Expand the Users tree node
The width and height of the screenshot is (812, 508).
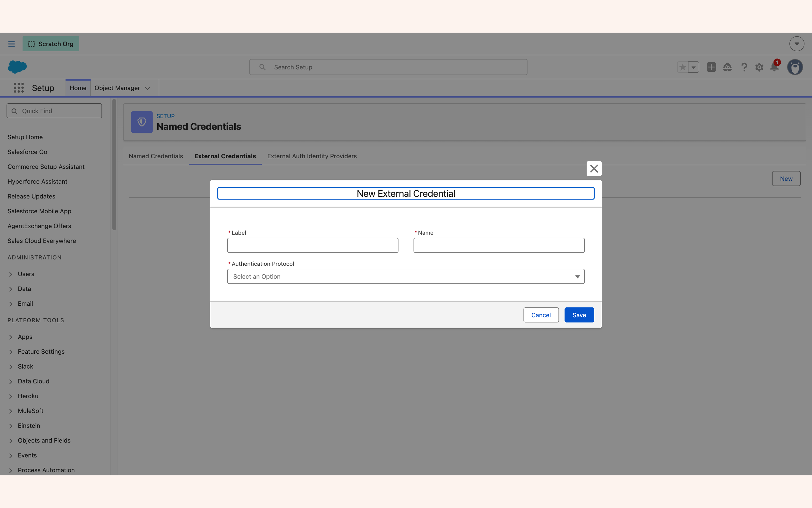tap(11, 274)
